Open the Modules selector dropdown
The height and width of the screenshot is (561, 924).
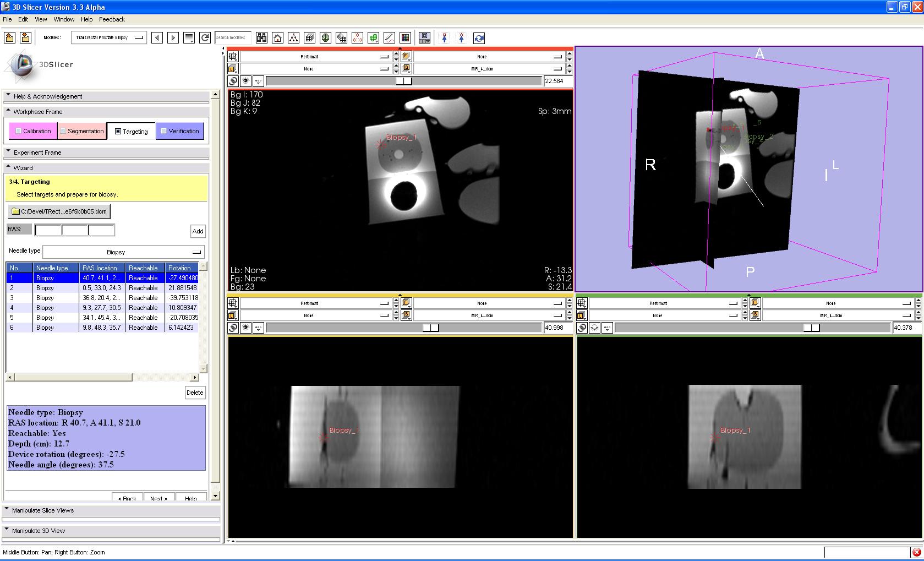tap(108, 38)
